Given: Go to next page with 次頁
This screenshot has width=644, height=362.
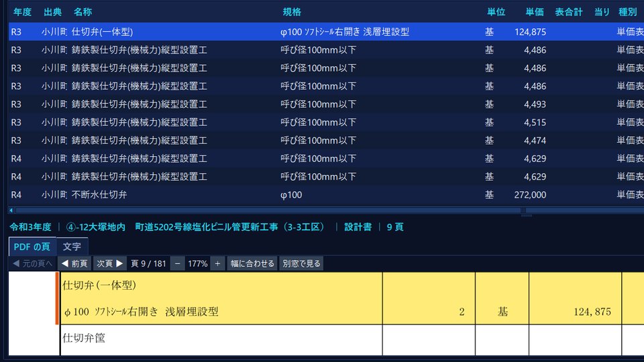Looking at the screenshot, I should click(x=109, y=263).
